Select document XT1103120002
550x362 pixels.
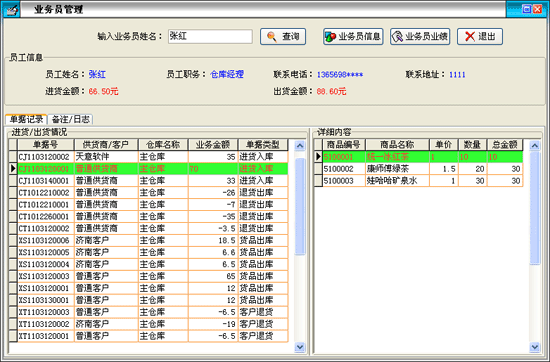click(153, 324)
